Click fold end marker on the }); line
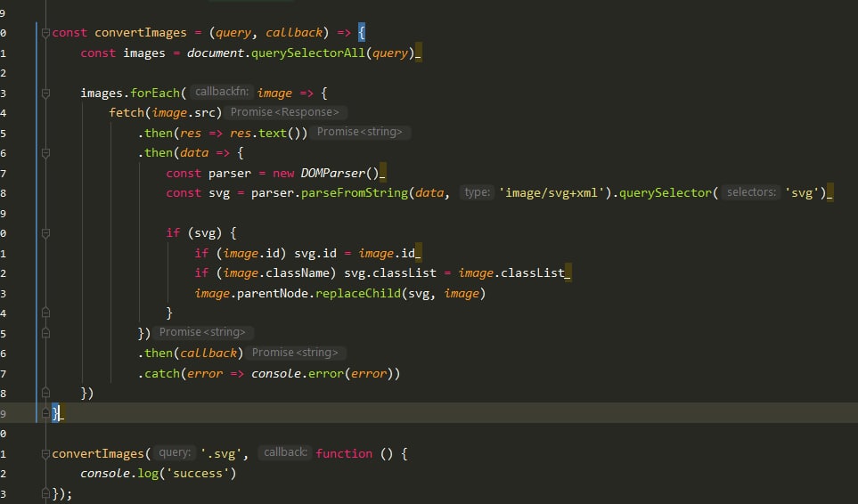 46,493
